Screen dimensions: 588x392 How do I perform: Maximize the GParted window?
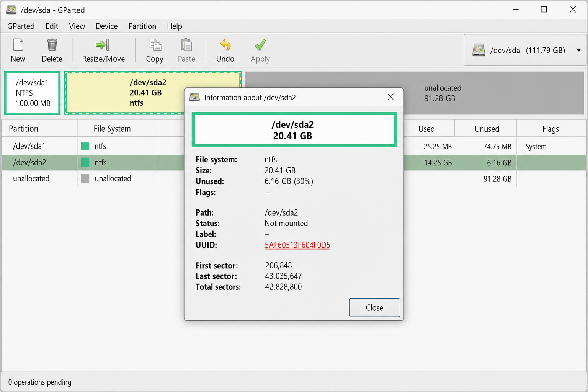click(x=544, y=10)
